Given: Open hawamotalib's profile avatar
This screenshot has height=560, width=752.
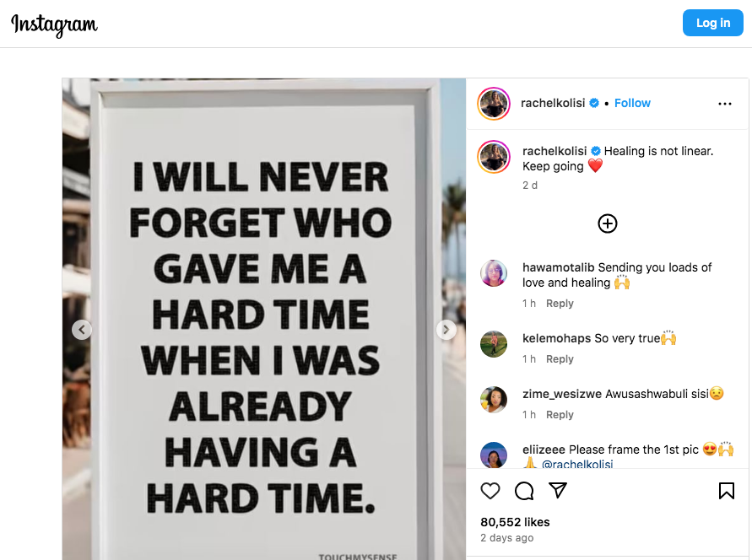Looking at the screenshot, I should (494, 273).
